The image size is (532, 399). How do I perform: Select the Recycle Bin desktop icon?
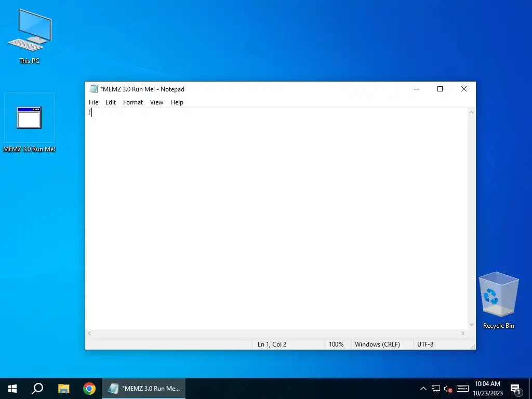pyautogui.click(x=498, y=300)
